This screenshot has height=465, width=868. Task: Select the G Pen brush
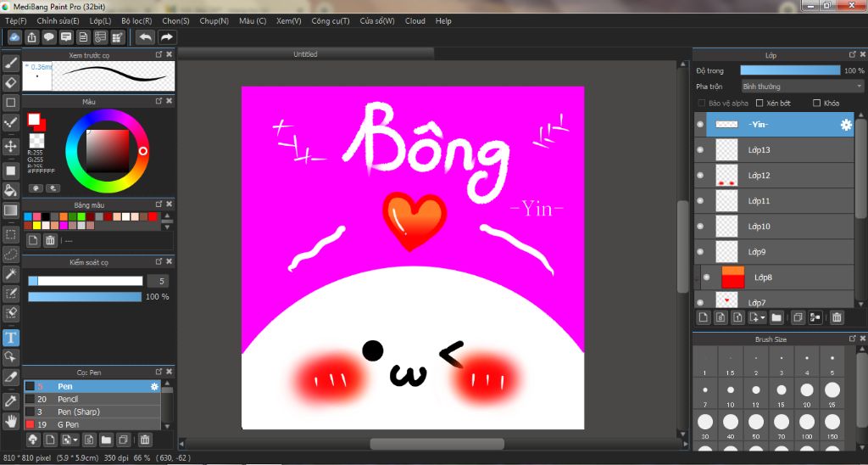pyautogui.click(x=92, y=424)
